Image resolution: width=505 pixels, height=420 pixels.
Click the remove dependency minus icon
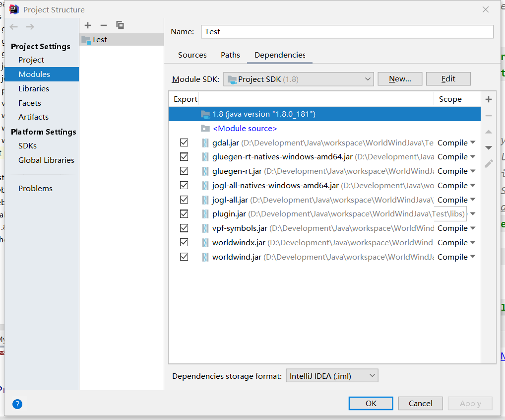489,115
